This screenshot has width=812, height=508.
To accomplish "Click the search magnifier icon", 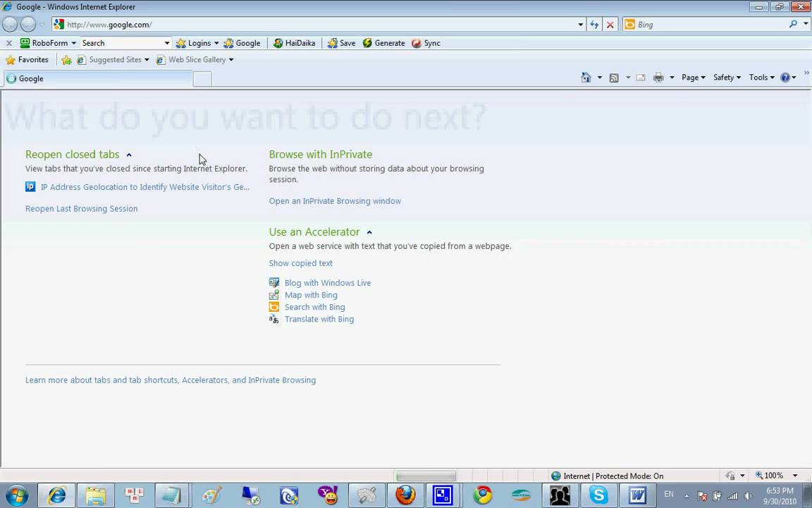I will pyautogui.click(x=793, y=24).
